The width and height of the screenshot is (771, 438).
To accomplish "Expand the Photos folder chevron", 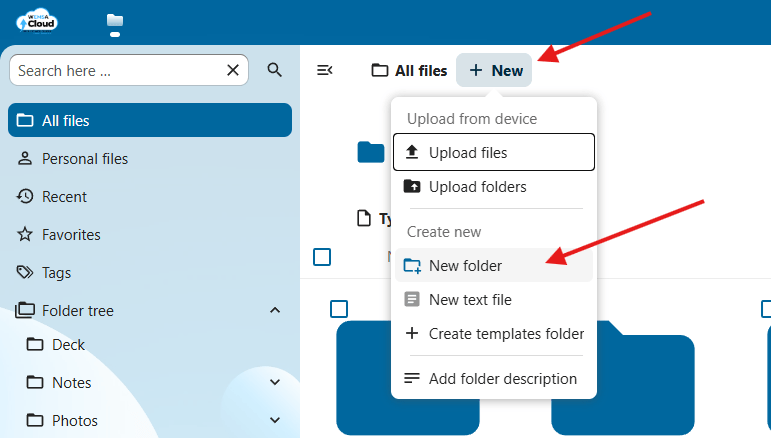I will click(275, 420).
